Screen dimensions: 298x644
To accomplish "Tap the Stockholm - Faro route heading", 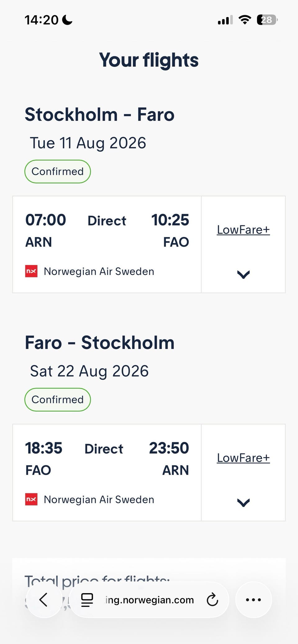I will (x=100, y=115).
